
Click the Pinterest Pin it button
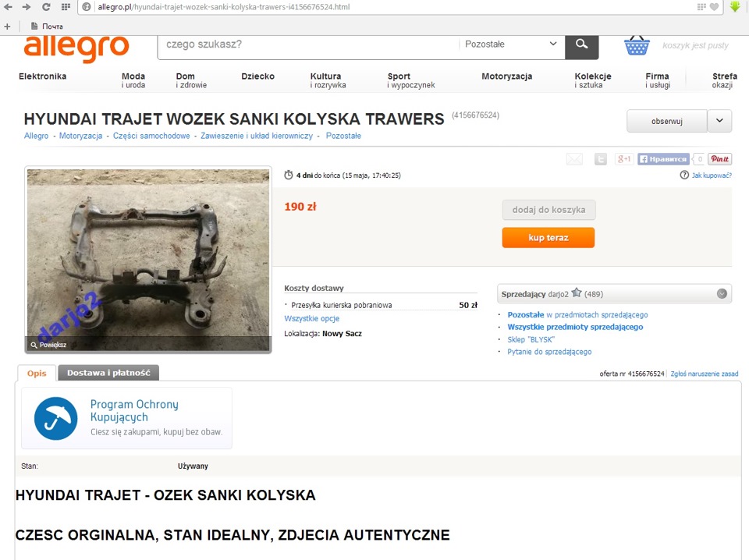click(x=719, y=159)
